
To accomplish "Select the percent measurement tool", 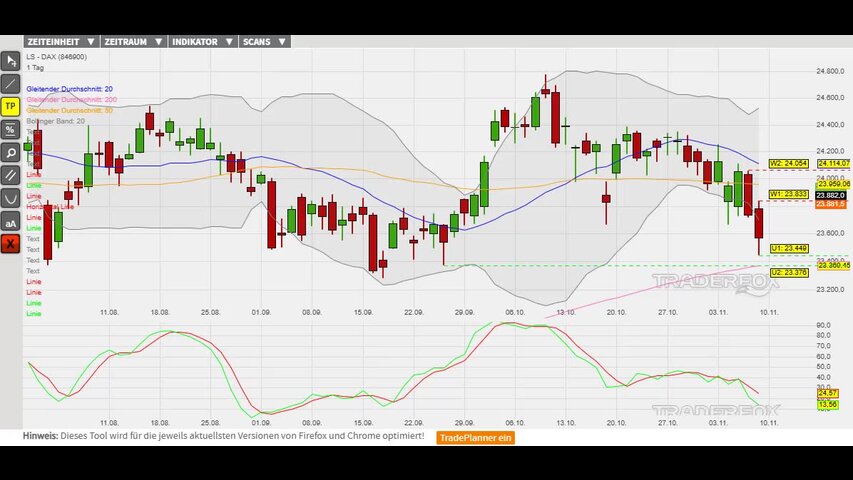I will click(x=11, y=130).
